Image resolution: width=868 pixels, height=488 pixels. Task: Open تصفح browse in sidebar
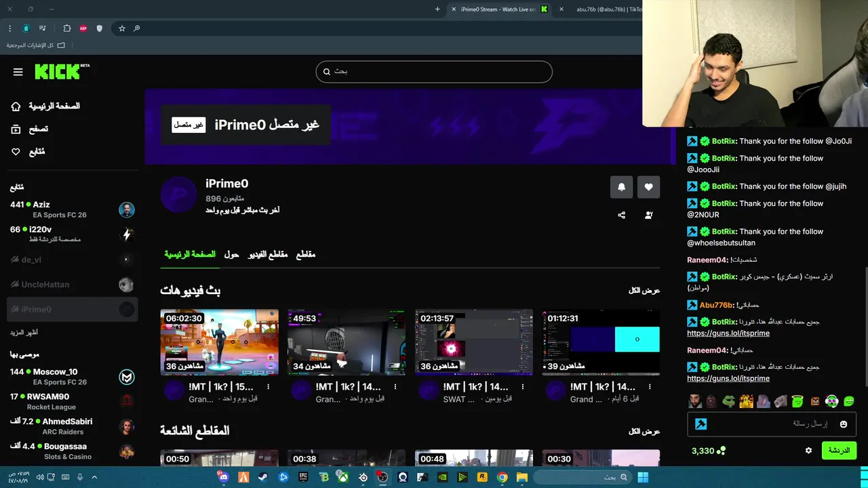(30, 129)
